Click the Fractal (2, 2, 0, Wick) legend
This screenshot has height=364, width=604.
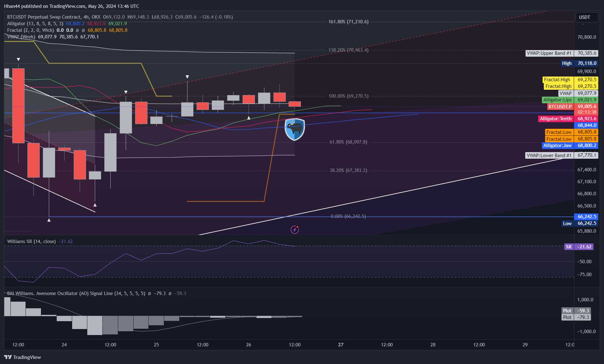click(31, 30)
